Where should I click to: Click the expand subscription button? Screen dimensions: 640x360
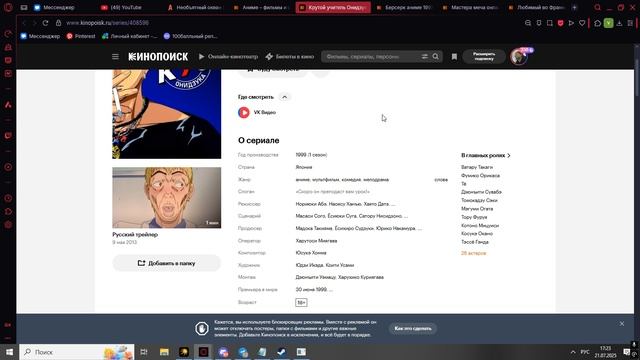pos(484,57)
